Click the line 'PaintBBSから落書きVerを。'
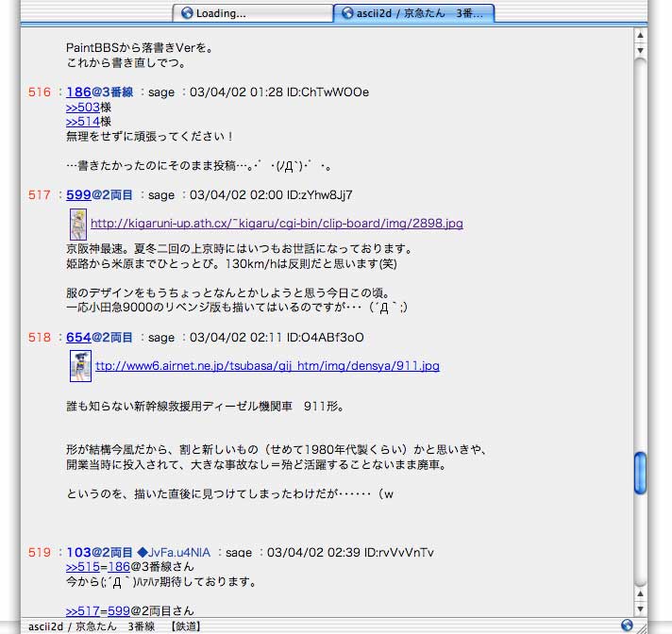The height and width of the screenshot is (634, 672). (x=140, y=47)
